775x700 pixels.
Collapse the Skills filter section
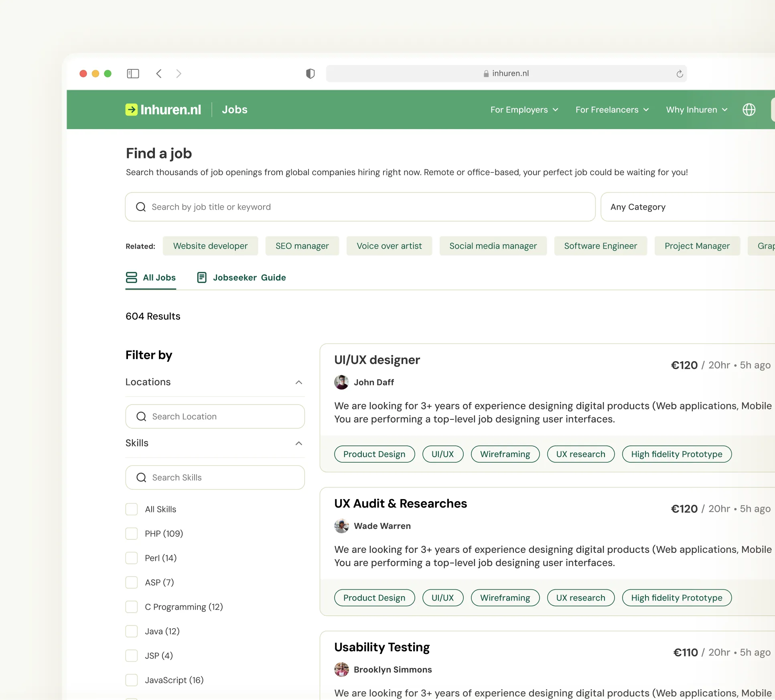(298, 443)
